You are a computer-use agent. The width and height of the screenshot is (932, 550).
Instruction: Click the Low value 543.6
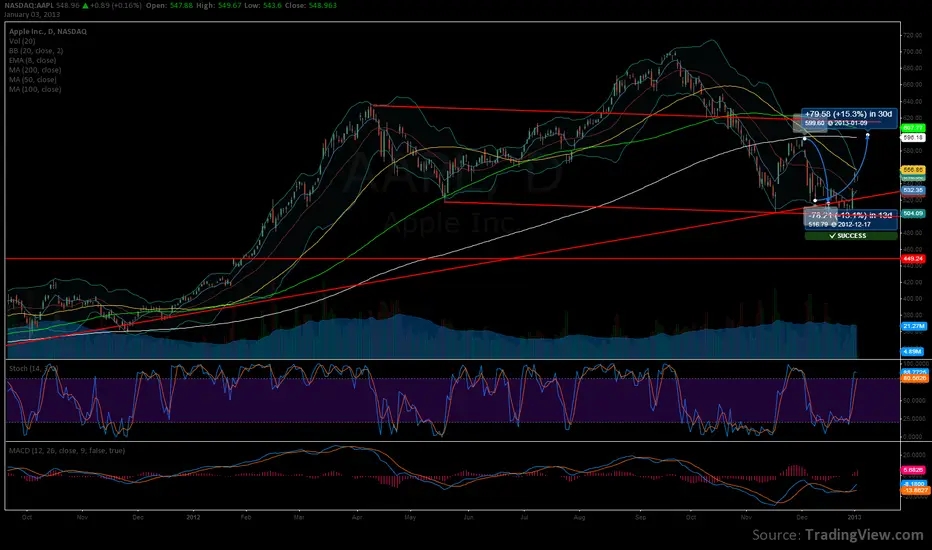tap(271, 5)
